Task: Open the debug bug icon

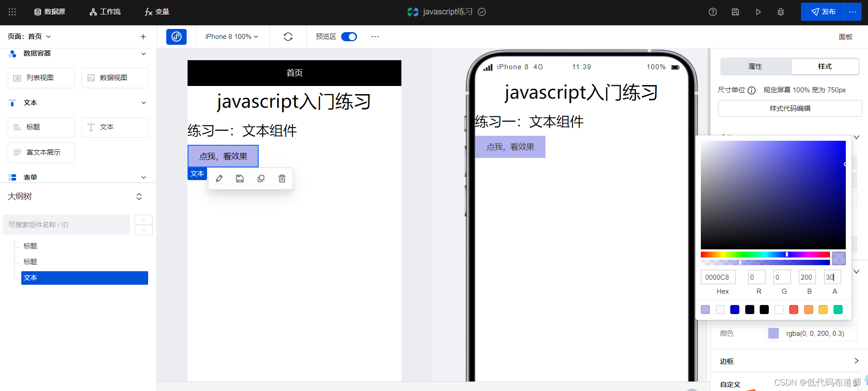Action: tap(781, 12)
